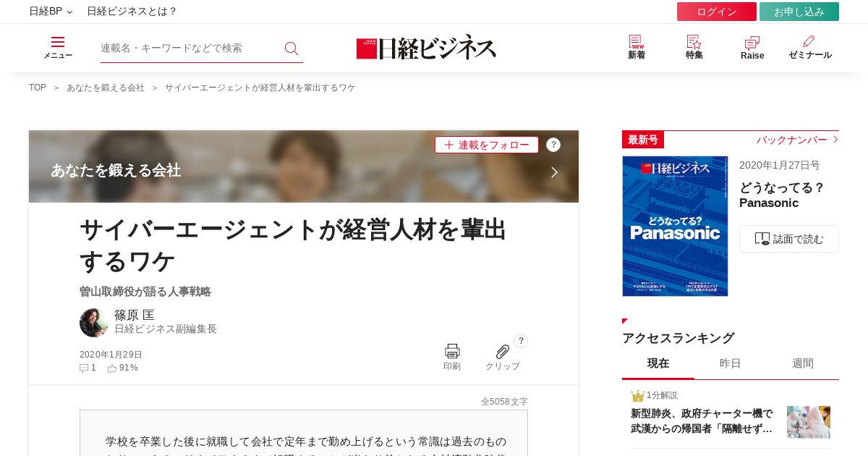Open バックナンバー link with arrow

797,140
